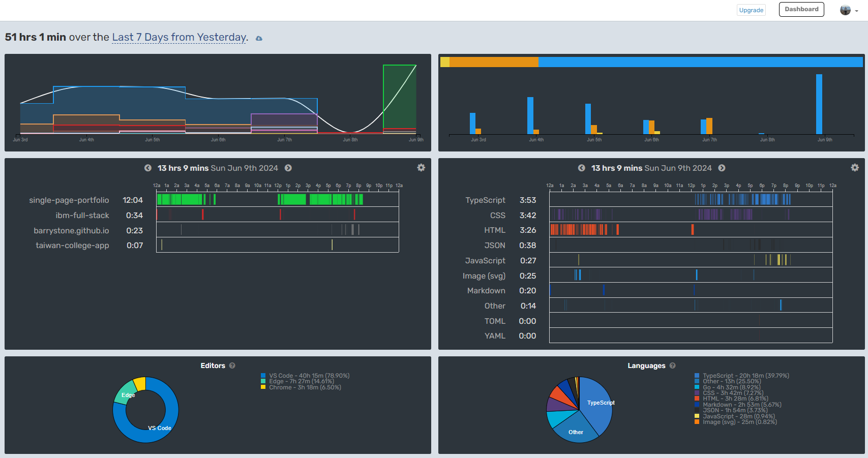The height and width of the screenshot is (458, 868).
Task: Click the Image (svg) timeline row label
Action: coord(484,276)
